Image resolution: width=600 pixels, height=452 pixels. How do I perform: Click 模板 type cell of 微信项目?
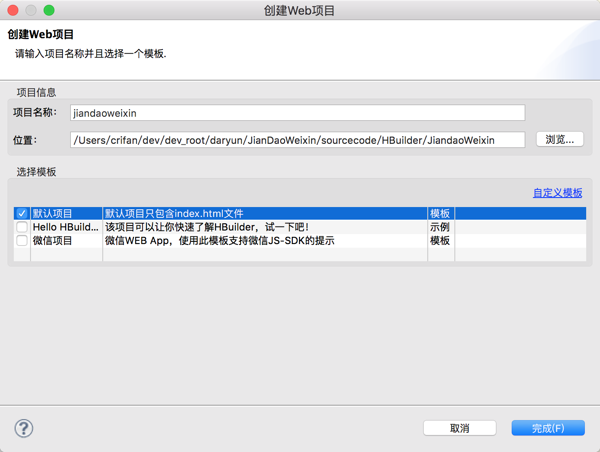(440, 241)
